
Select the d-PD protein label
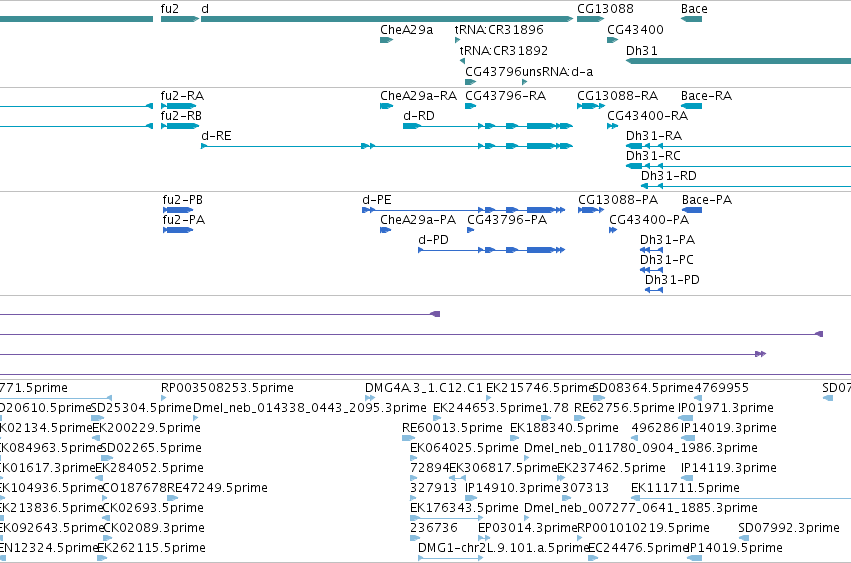click(433, 240)
